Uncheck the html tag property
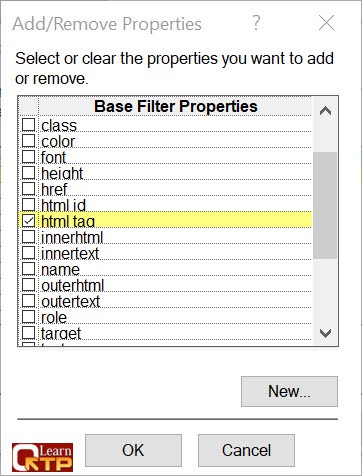 (28, 220)
